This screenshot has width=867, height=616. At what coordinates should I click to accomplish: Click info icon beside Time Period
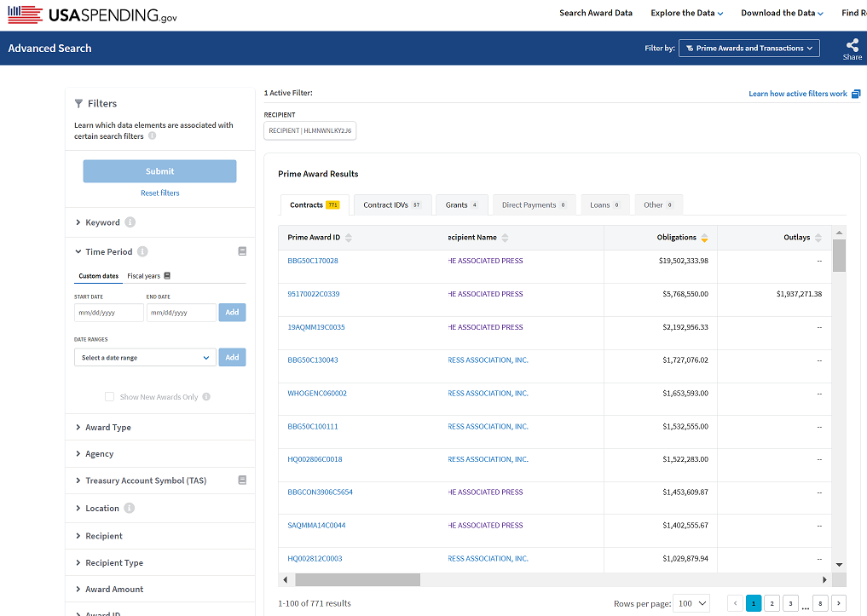tap(142, 252)
